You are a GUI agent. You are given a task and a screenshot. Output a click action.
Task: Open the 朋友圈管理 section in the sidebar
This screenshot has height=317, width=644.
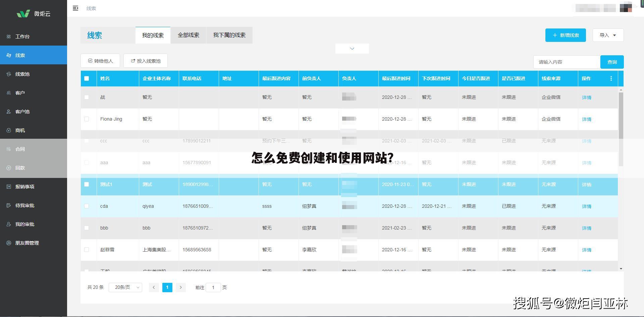(x=26, y=243)
